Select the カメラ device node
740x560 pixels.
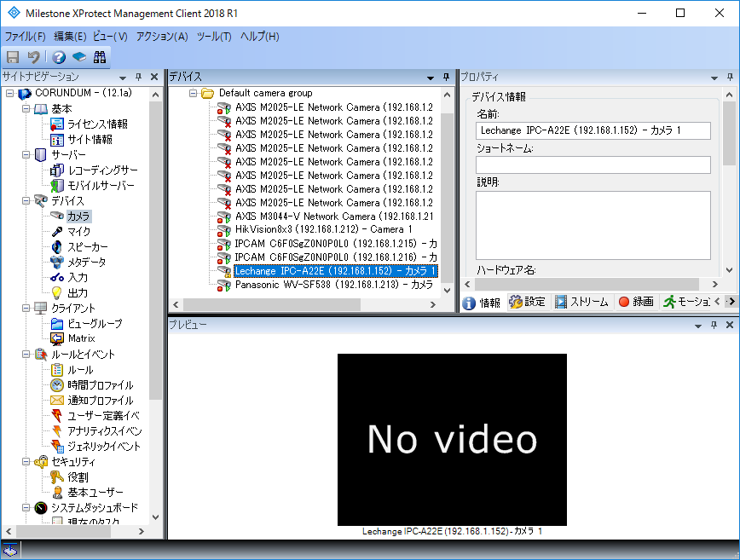[x=78, y=216]
